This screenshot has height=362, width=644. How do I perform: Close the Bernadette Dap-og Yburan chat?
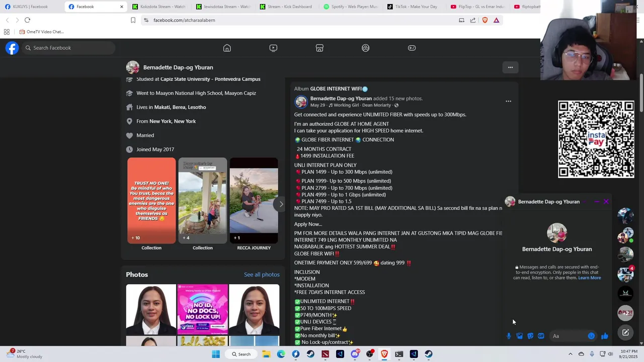[x=606, y=202]
